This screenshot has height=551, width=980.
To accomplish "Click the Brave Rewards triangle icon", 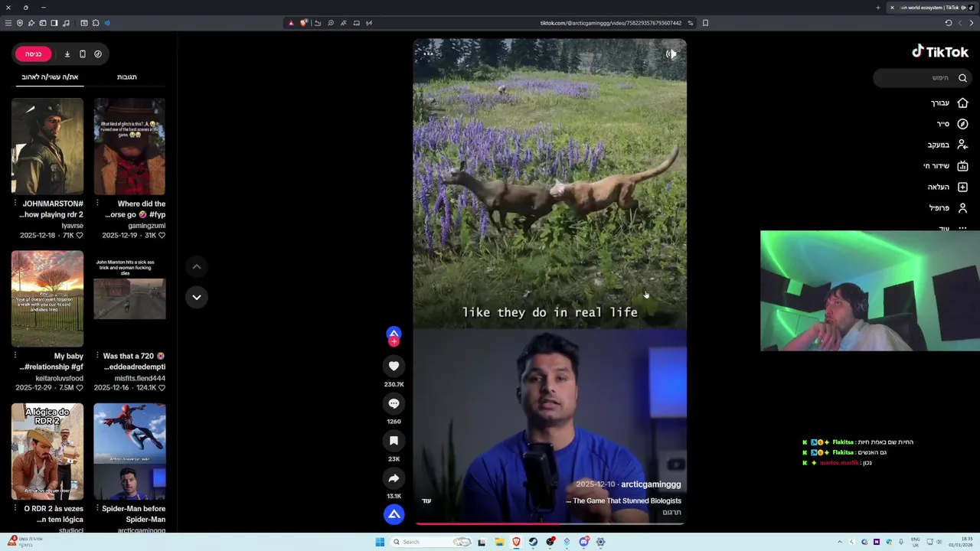I will pos(291,23).
